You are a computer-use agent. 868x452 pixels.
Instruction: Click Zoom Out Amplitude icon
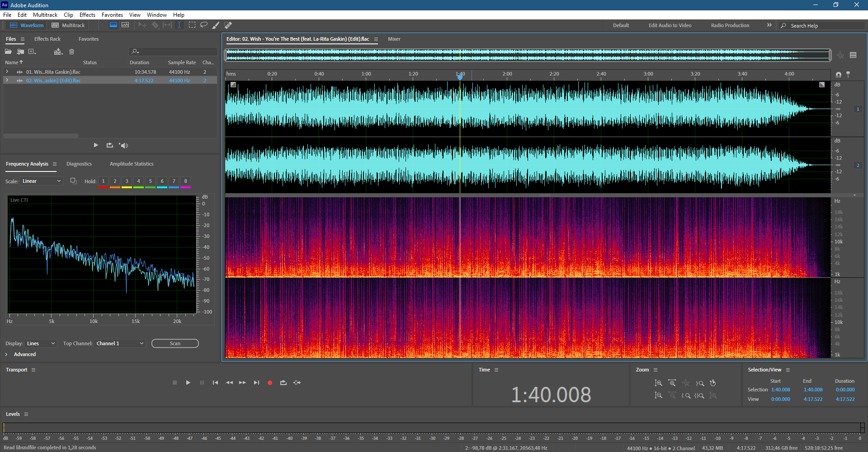[x=659, y=395]
